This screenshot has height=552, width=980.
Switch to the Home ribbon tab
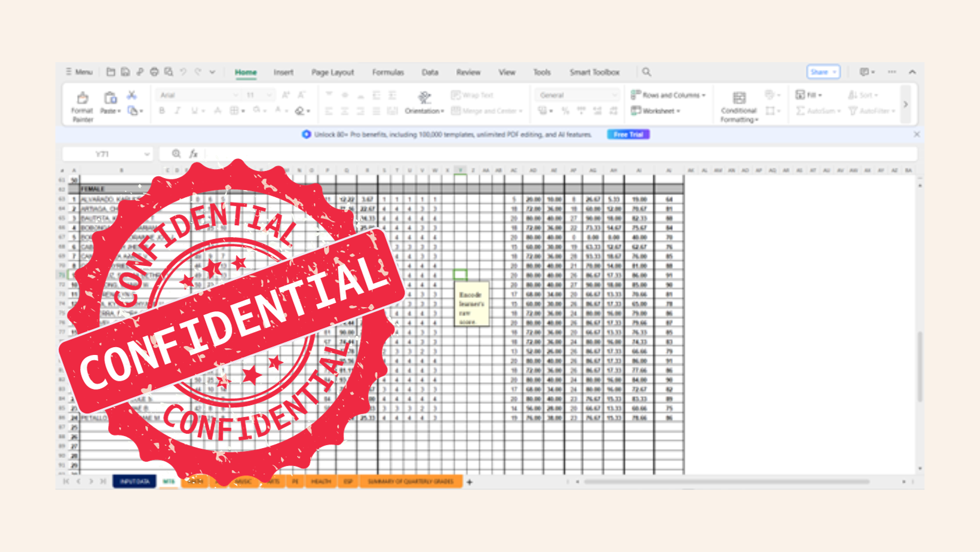[x=246, y=72]
